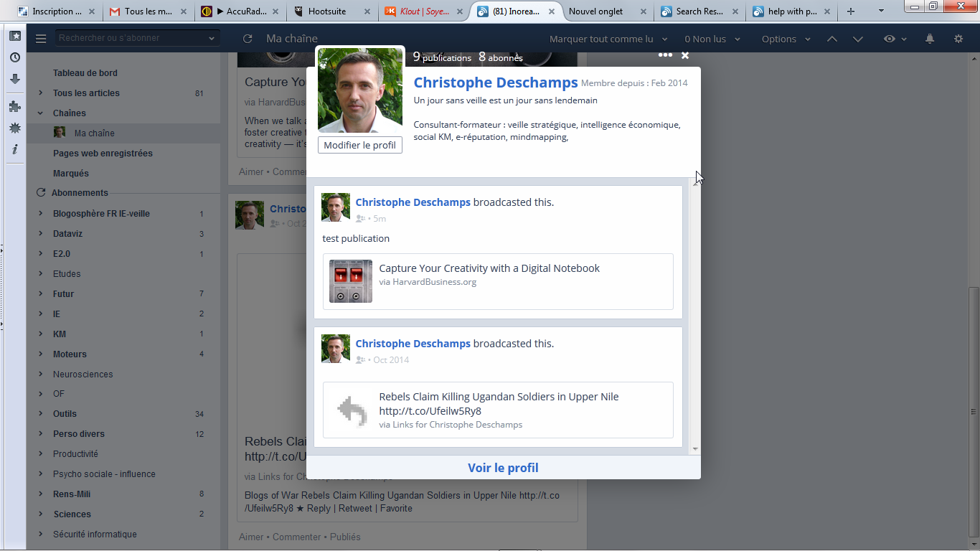Go to next article with down arrow
Image resolution: width=980 pixels, height=551 pixels.
click(x=857, y=39)
